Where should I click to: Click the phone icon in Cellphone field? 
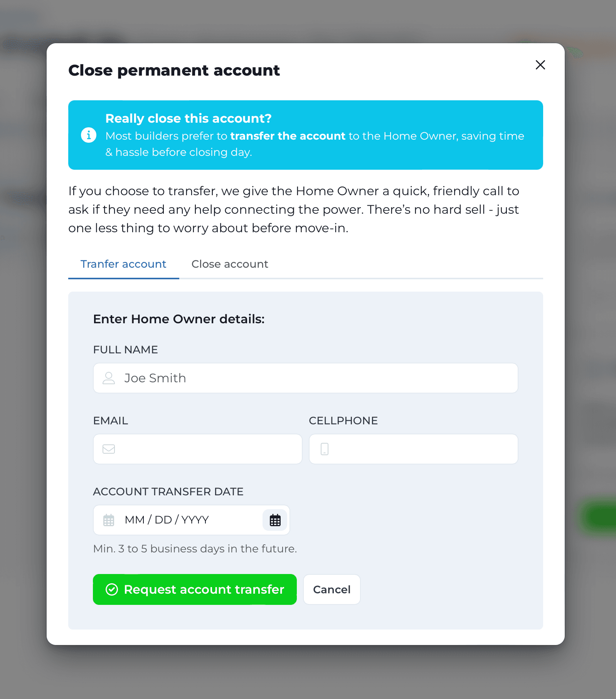pyautogui.click(x=325, y=449)
